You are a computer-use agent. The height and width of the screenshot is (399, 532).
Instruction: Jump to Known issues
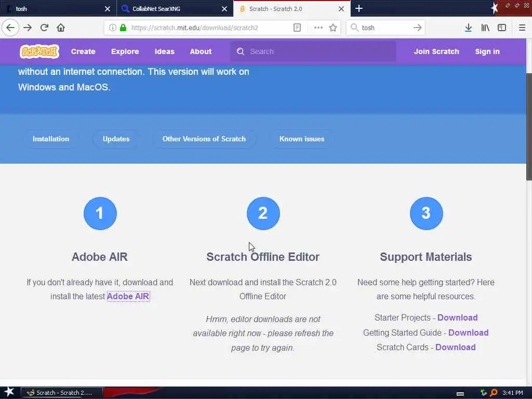(302, 139)
